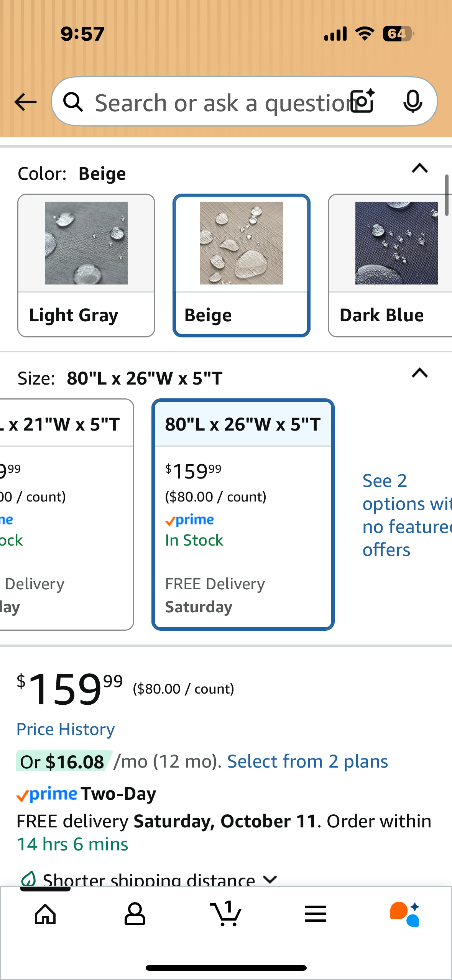Collapse the Color section chevron
452x980 pixels.
coord(419,168)
